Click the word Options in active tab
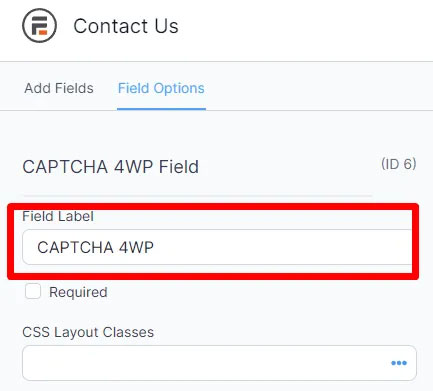This screenshot has height=391, width=433. [x=179, y=89]
